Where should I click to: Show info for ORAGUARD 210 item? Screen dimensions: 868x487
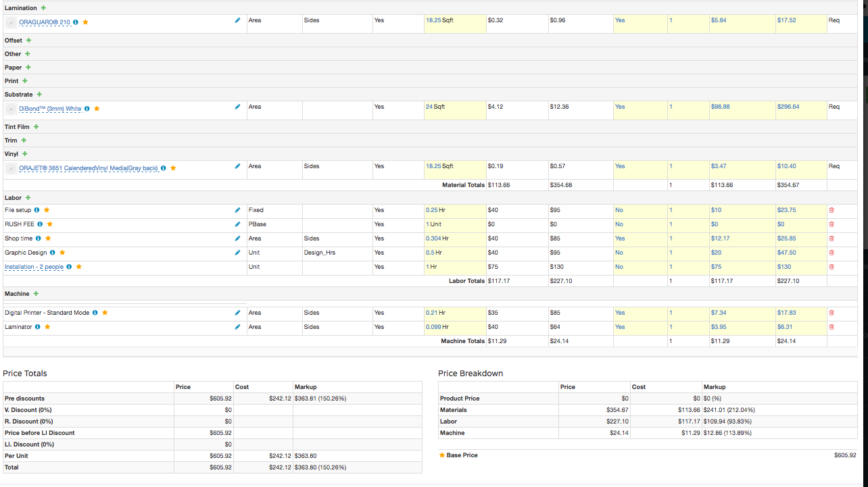tap(76, 22)
